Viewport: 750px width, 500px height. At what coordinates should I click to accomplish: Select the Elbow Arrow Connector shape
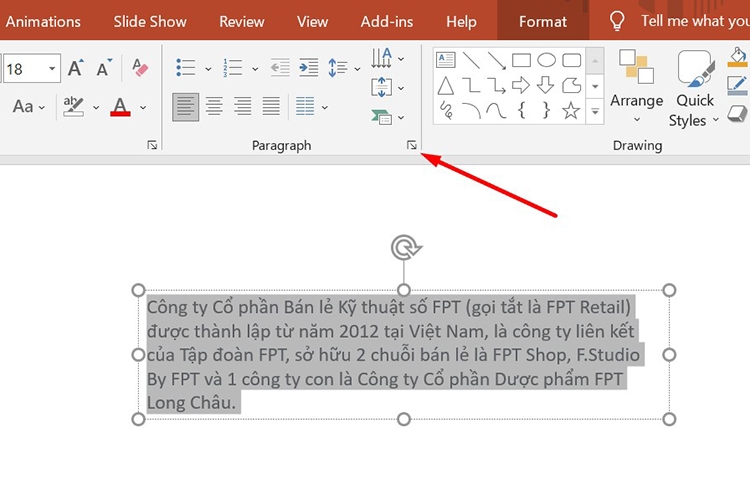(496, 86)
